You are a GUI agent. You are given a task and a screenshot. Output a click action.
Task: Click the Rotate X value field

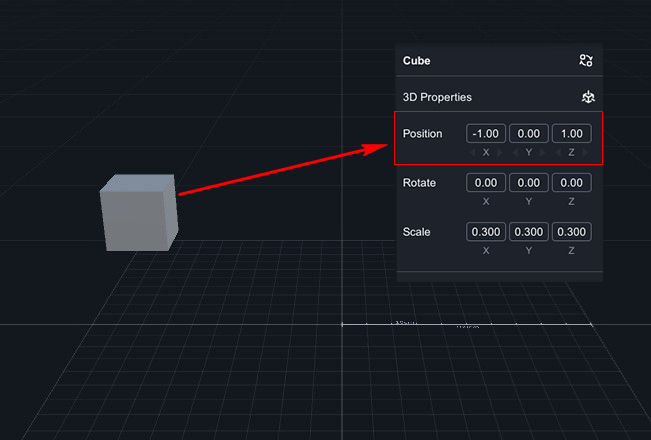[x=486, y=183]
